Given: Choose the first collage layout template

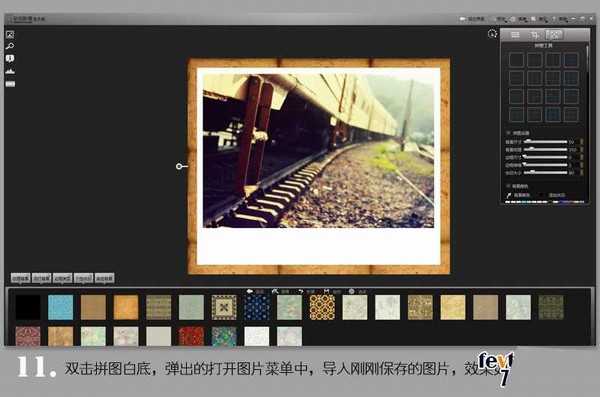Looking at the screenshot, I should (516, 60).
